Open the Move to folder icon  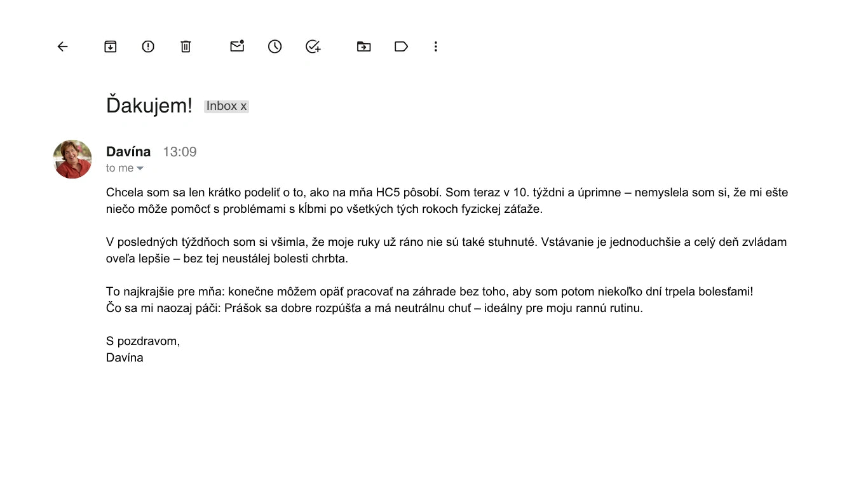point(363,46)
